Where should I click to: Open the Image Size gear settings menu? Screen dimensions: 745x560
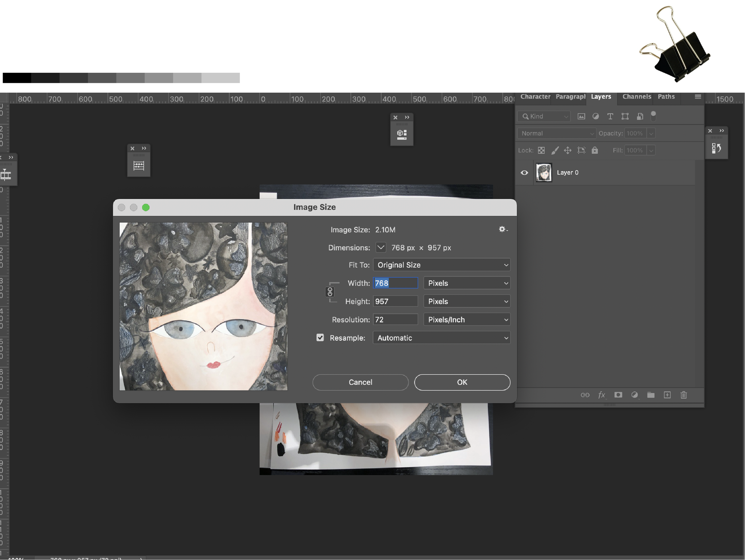[503, 229]
